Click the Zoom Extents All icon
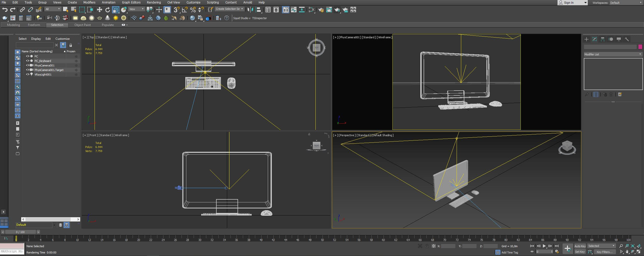Viewport: 644px width, 256px height. (633, 246)
